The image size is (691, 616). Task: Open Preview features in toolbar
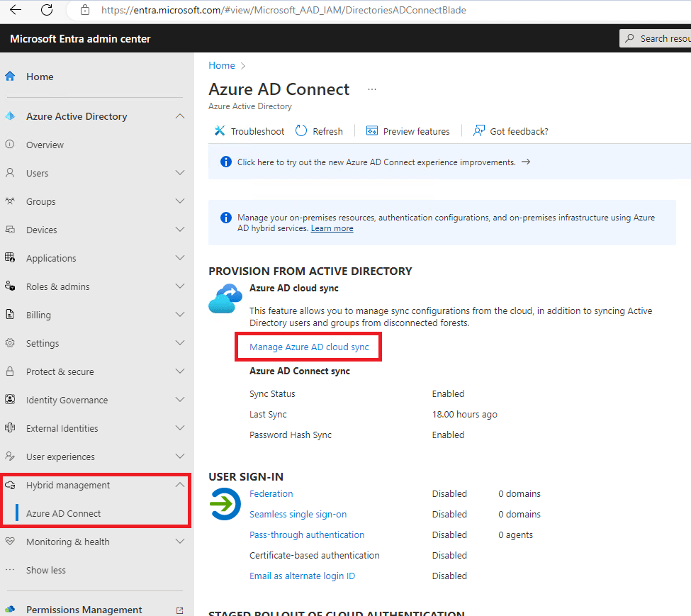[408, 131]
